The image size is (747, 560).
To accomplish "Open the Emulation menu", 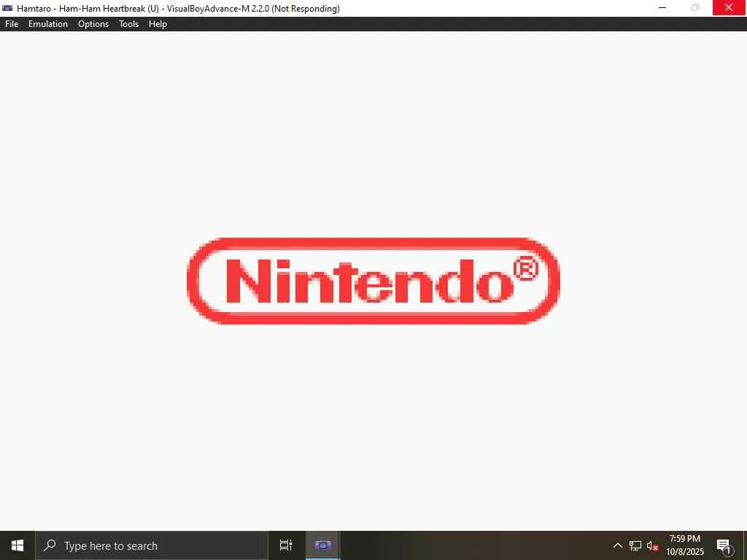I will click(48, 24).
